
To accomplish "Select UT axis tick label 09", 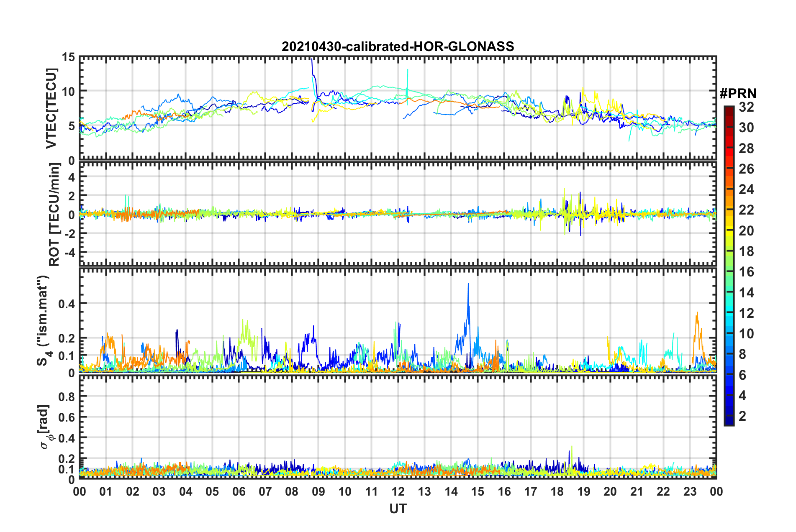I will pyautogui.click(x=318, y=491).
